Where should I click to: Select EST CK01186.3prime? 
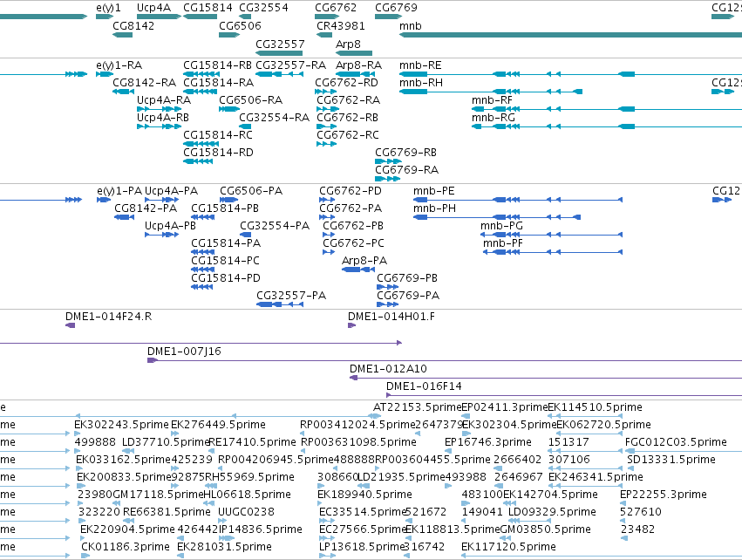pos(126,547)
